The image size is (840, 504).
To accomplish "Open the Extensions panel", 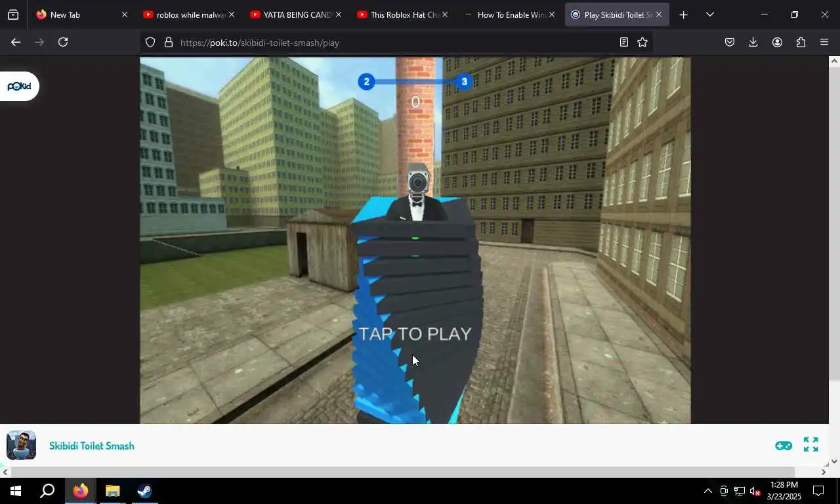I will click(x=801, y=42).
